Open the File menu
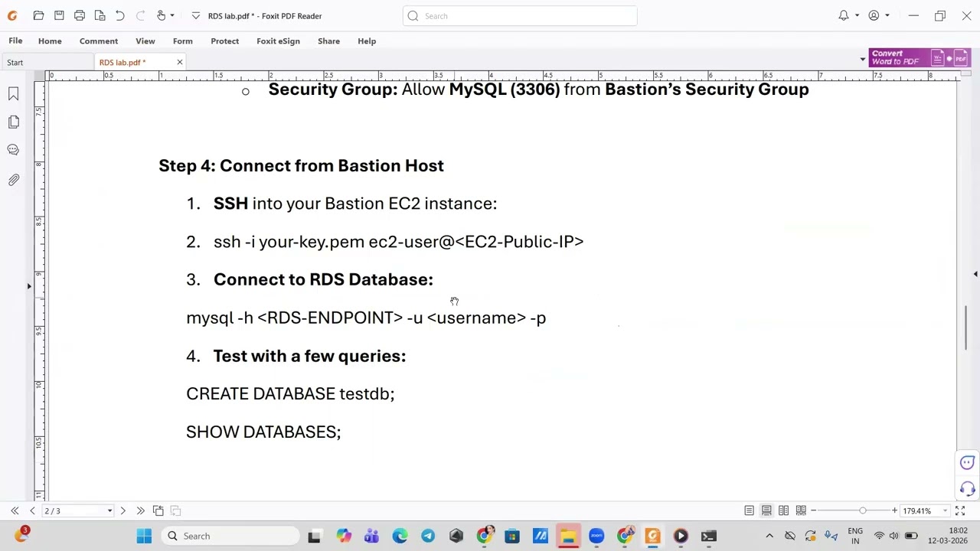This screenshot has width=980, height=551. pos(15,41)
